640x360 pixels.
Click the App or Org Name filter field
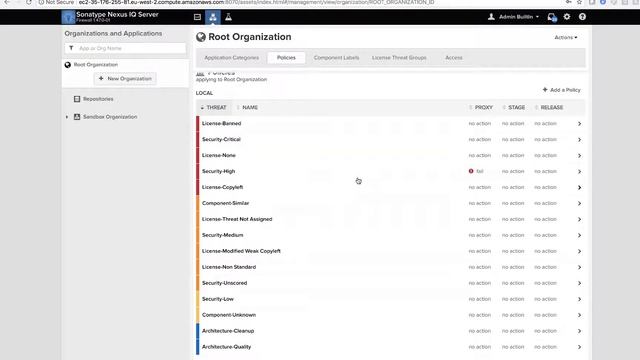point(125,48)
